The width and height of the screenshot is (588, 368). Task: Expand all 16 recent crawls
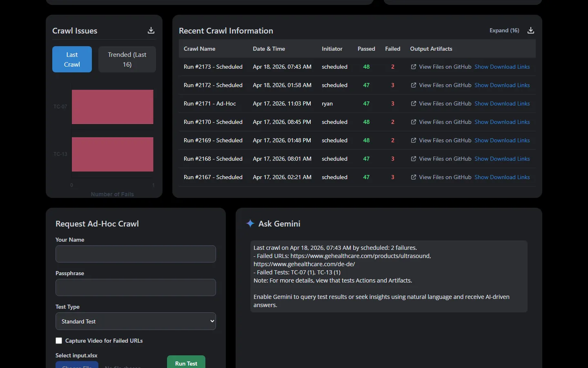point(504,31)
